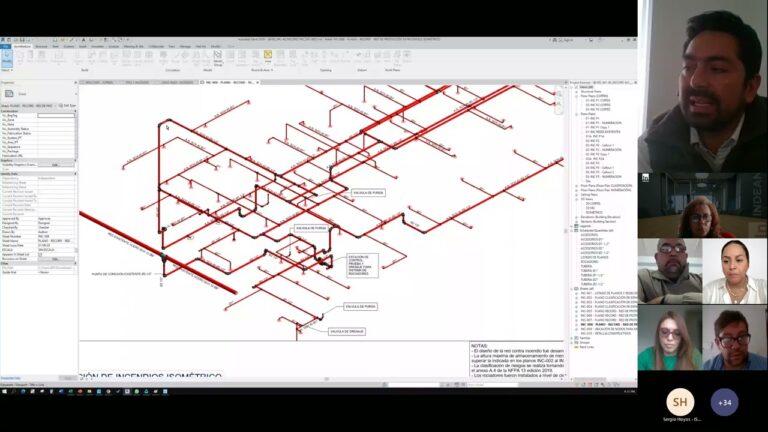Expand Families node in Project Browser

coord(572,338)
